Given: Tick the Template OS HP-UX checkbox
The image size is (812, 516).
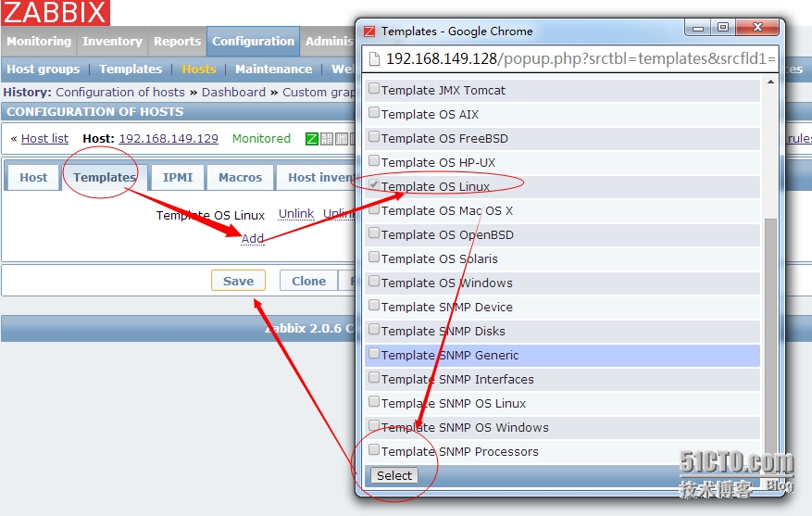Looking at the screenshot, I should click(374, 160).
